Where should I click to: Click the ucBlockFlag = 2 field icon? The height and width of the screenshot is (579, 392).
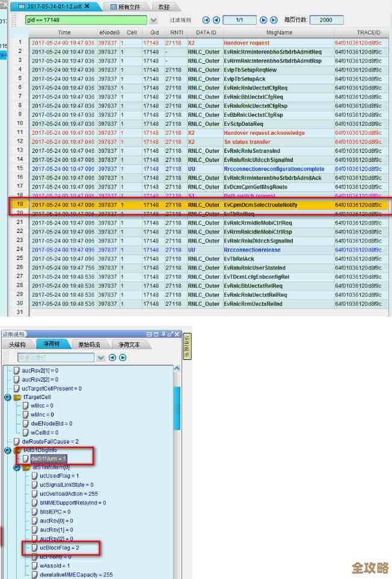click(x=34, y=548)
